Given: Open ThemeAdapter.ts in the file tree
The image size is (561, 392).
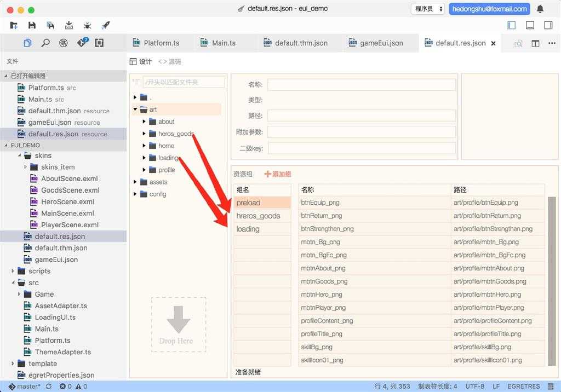Looking at the screenshot, I should (x=62, y=352).
